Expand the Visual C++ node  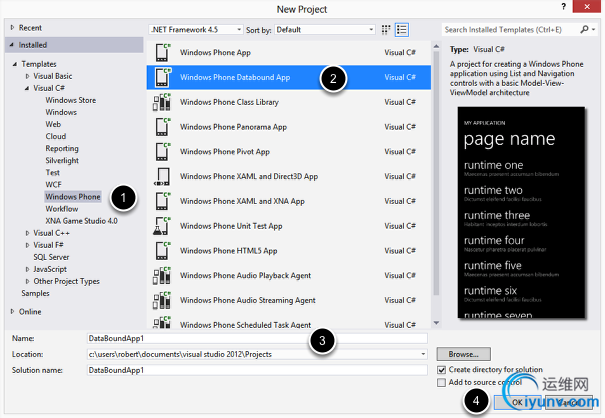27,233
